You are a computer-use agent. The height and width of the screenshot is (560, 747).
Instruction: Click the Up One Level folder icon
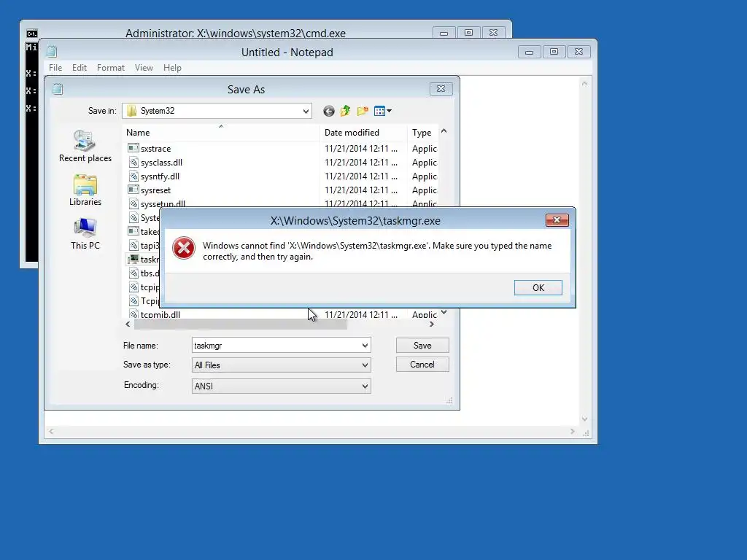[x=345, y=111]
